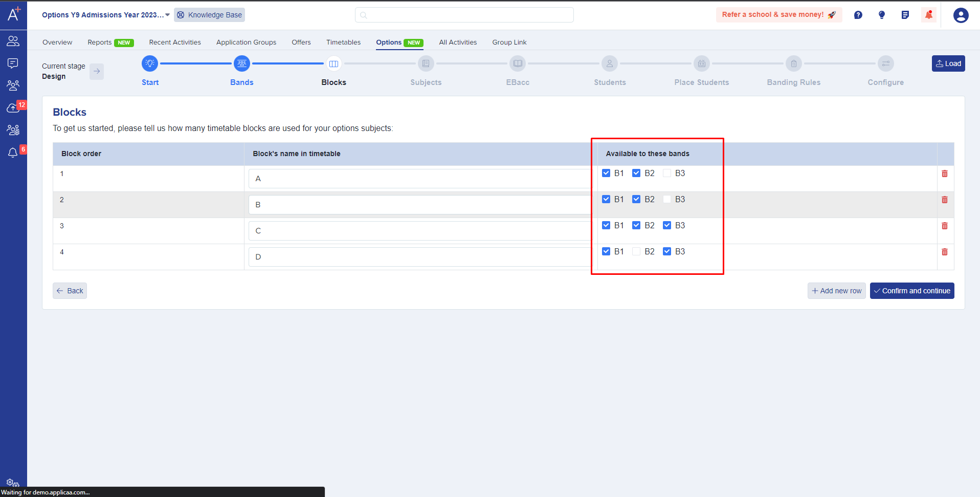The image size is (980, 497).
Task: Open the user profile avatar icon
Action: (x=961, y=15)
